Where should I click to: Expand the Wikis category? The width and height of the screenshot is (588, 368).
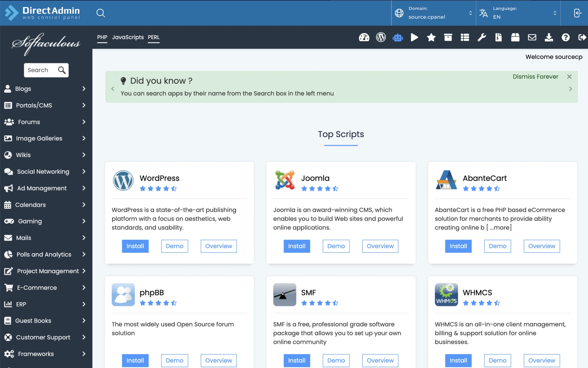click(x=46, y=155)
